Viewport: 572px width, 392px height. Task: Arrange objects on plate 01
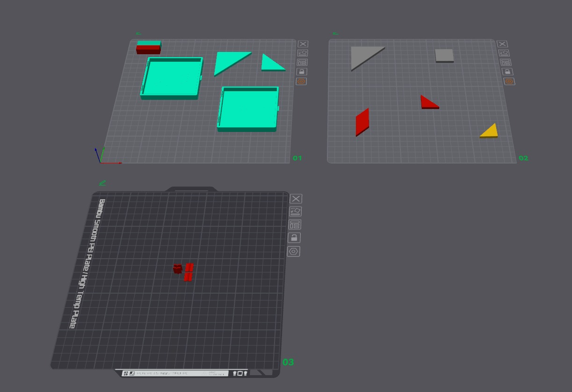(x=302, y=62)
